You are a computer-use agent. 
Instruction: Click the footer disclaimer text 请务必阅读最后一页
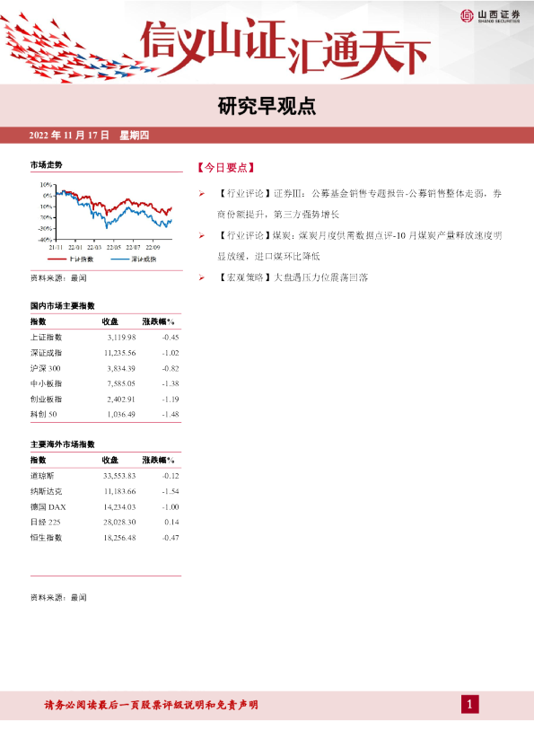(151, 705)
